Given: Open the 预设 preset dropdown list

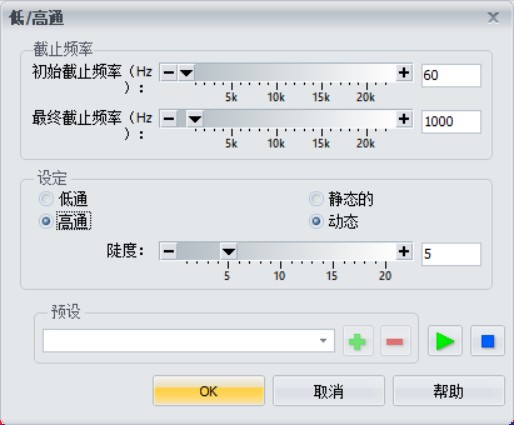Looking at the screenshot, I should (x=323, y=340).
